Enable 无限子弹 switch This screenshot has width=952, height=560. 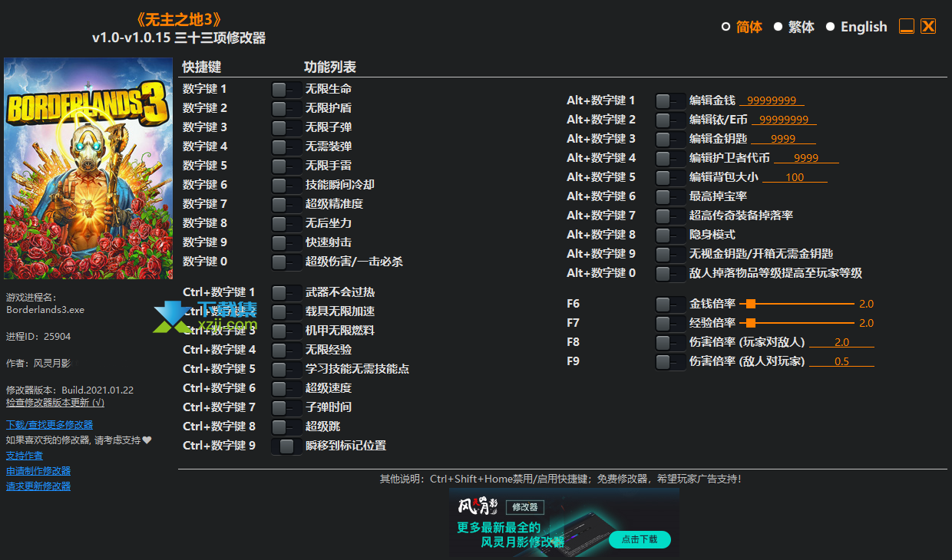[x=286, y=127]
